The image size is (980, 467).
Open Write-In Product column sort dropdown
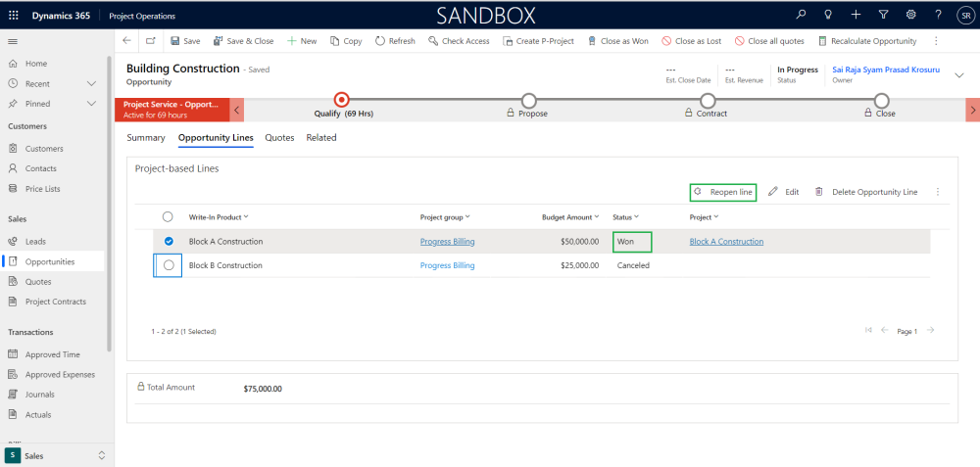[x=219, y=217]
